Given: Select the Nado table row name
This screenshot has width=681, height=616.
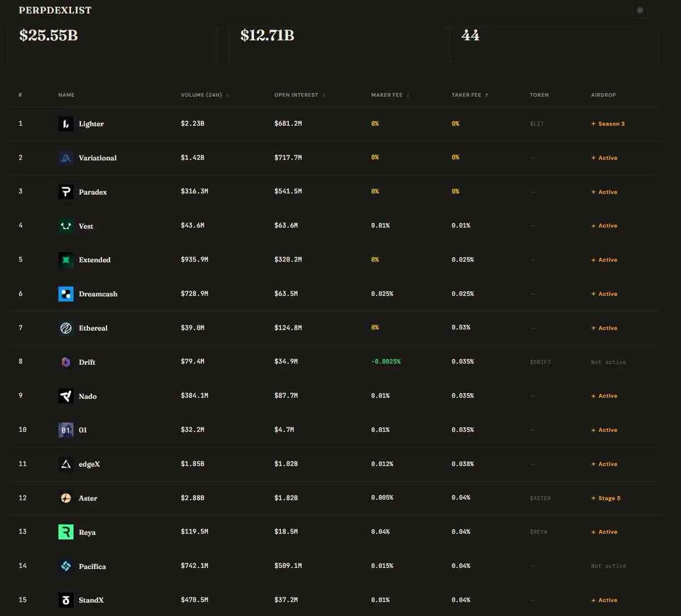Looking at the screenshot, I should tap(87, 396).
